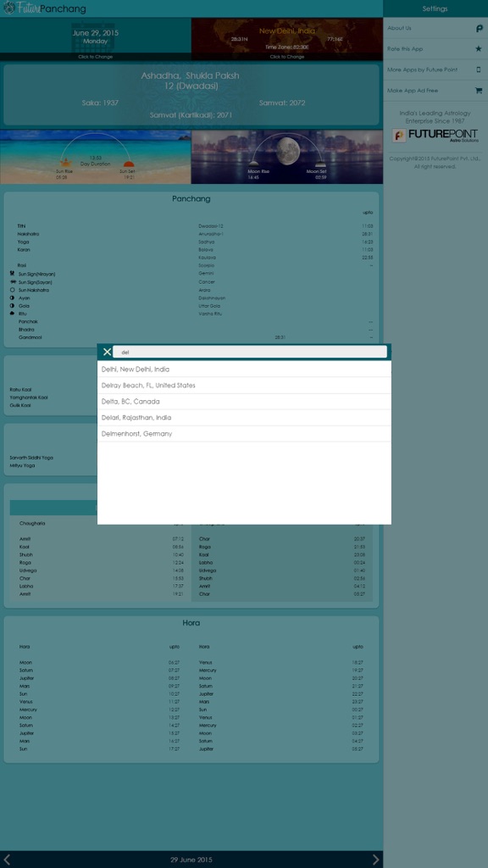
Task: Open More Apps by Future Point icon
Action: point(479,70)
